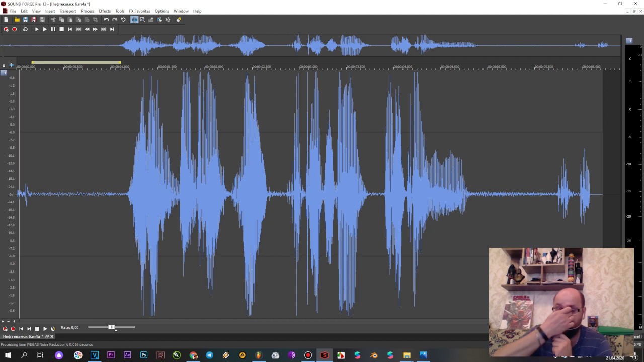644x362 pixels.
Task: Restore the Нефтекамск 6.m4a data window
Action: click(47, 336)
